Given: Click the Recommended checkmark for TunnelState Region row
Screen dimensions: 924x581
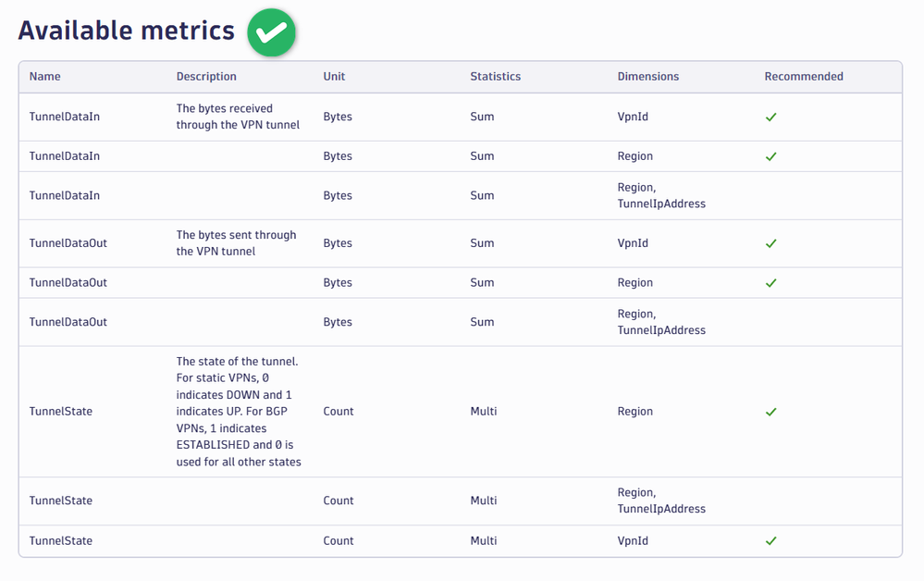Looking at the screenshot, I should tap(770, 412).
